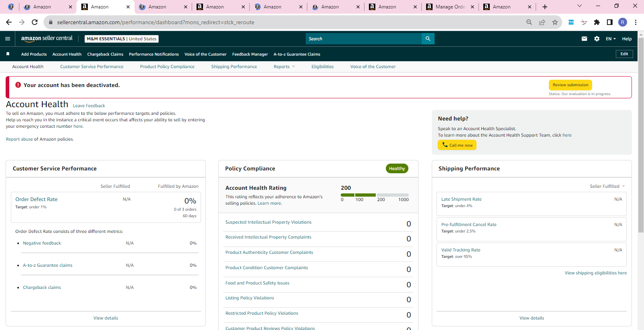Click the FBA extension icon
The image size is (644, 330).
[x=571, y=22]
